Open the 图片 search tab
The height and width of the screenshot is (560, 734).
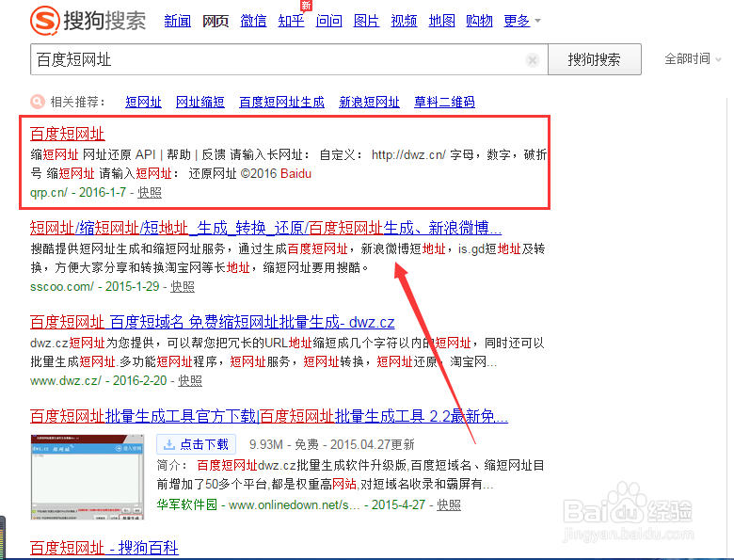(x=366, y=21)
